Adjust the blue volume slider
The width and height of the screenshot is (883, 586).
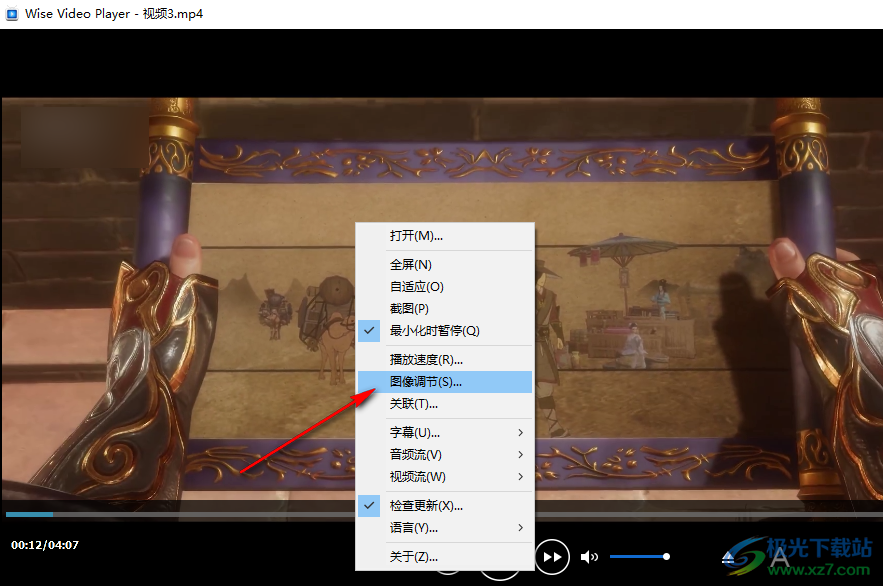pos(640,557)
